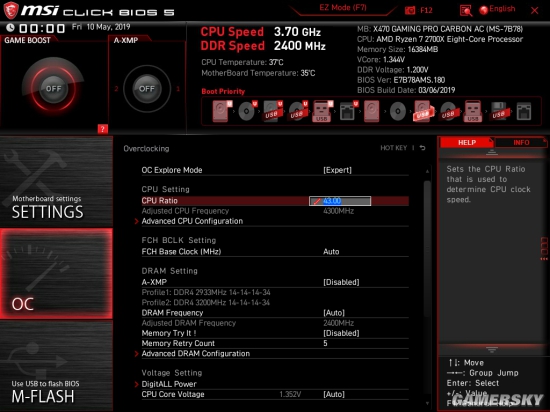Click the F12 screenshot camera icon
Image resolution: width=550 pixels, height=412 pixels.
pyautogui.click(x=410, y=11)
